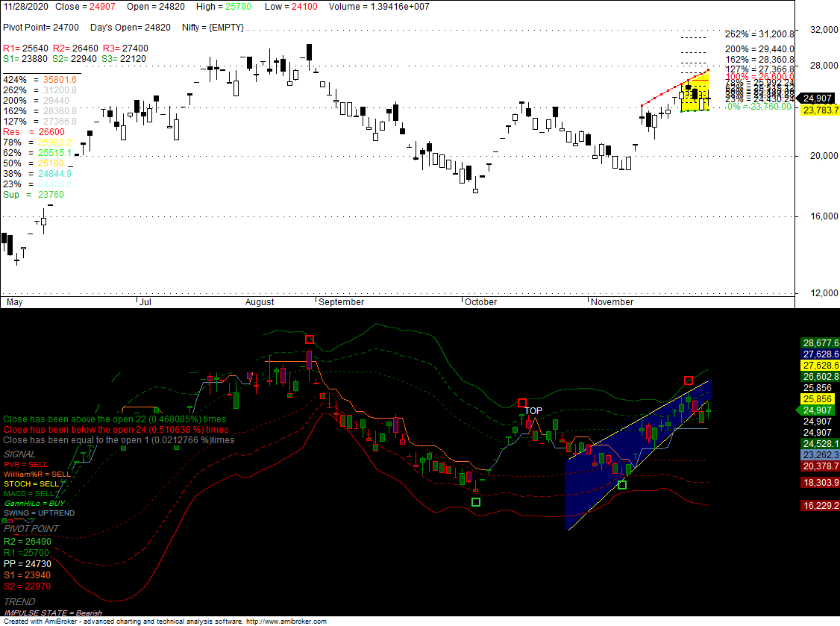The image size is (840, 626).
Task: Click the 'TOP' label on the lower chart
Action: [x=533, y=411]
